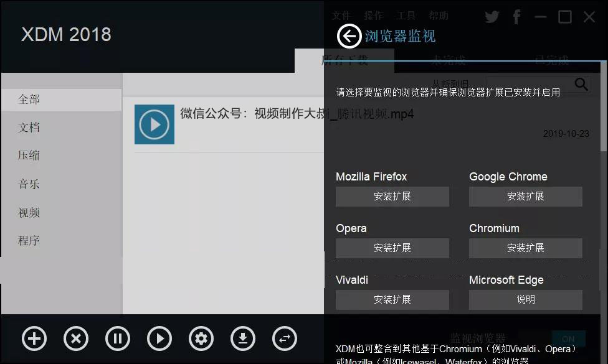Screen dimensions: 608x364
Task: Select the 视频 category in the sidebar
Action: pos(29,213)
